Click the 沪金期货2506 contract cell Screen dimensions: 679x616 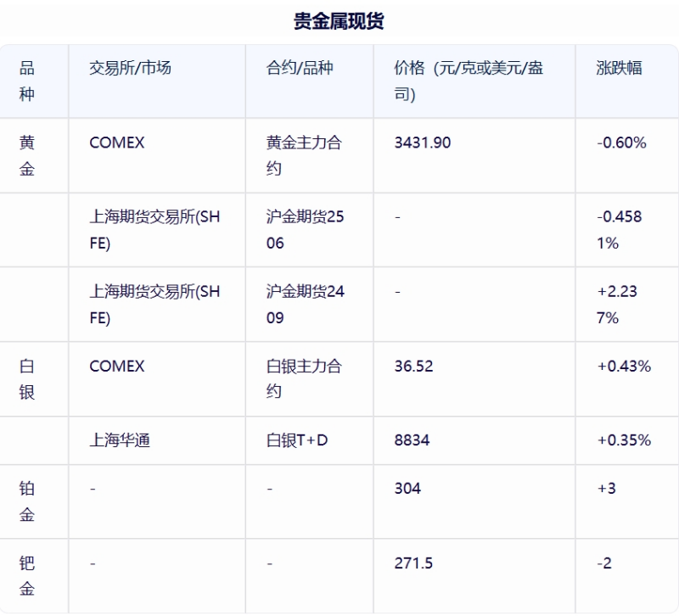305,230
